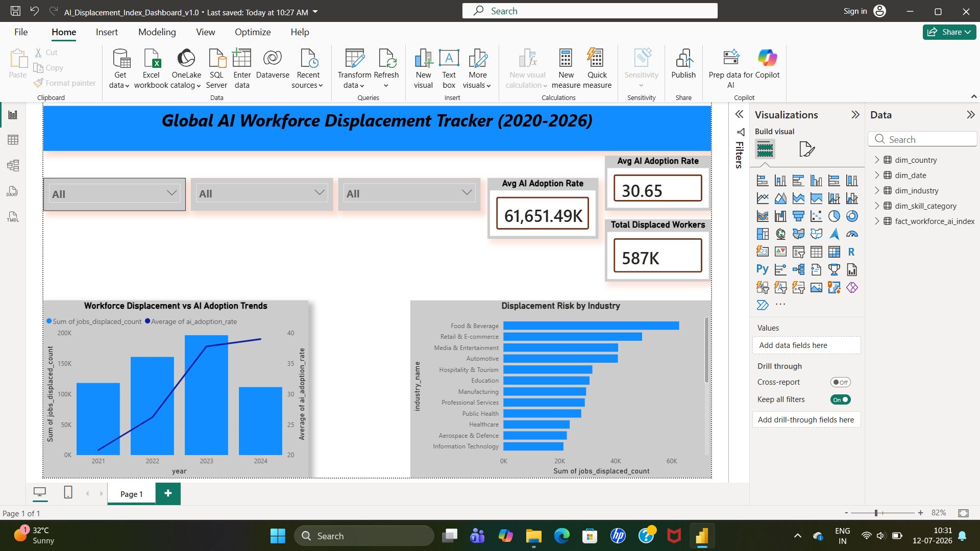The image size is (980, 551).
Task: Expand the Filters pane
Action: pyautogui.click(x=739, y=114)
